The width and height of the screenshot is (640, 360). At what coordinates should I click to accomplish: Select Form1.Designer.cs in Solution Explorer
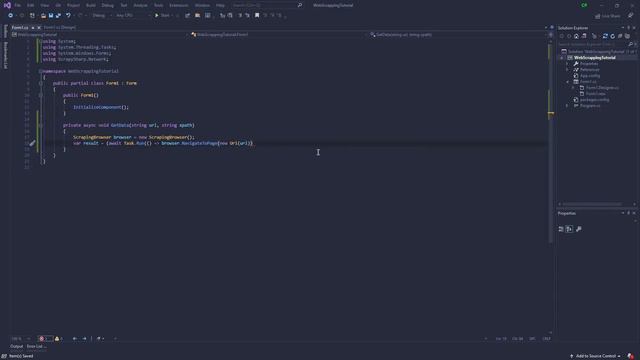click(x=602, y=88)
